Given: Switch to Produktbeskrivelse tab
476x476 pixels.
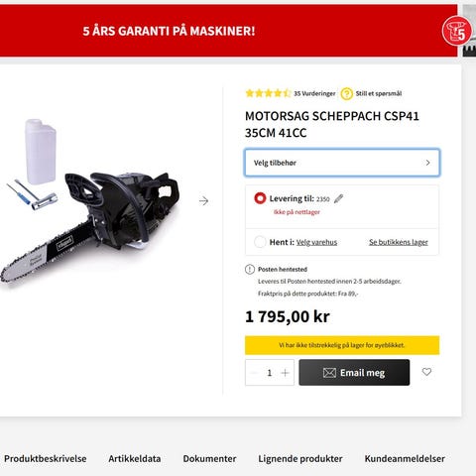Looking at the screenshot, I should pos(46,459).
